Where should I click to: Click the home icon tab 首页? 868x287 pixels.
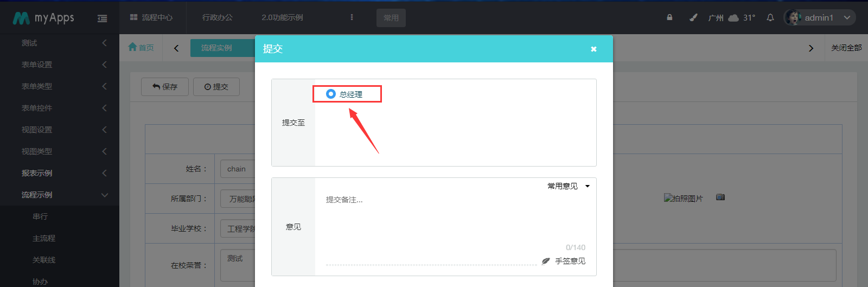[141, 48]
